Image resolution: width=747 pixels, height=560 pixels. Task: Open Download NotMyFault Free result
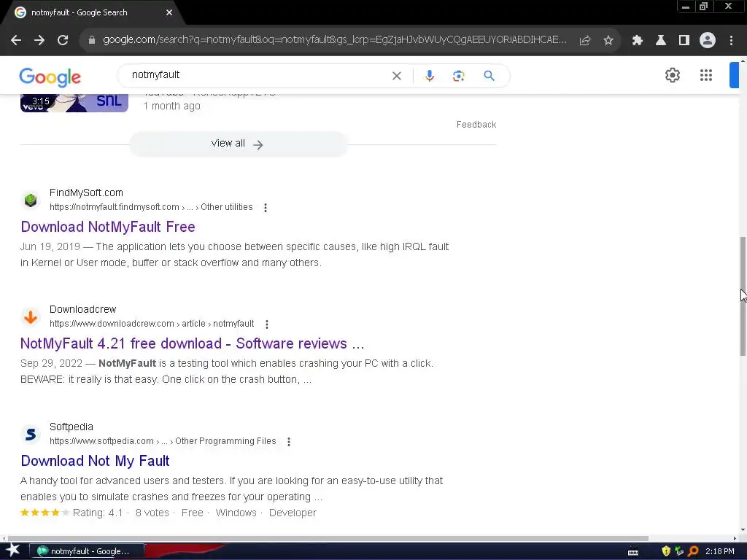[108, 227]
